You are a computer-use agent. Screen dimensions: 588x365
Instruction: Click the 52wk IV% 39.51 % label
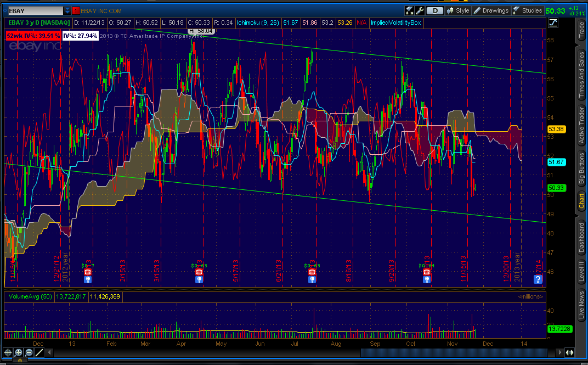coord(33,36)
